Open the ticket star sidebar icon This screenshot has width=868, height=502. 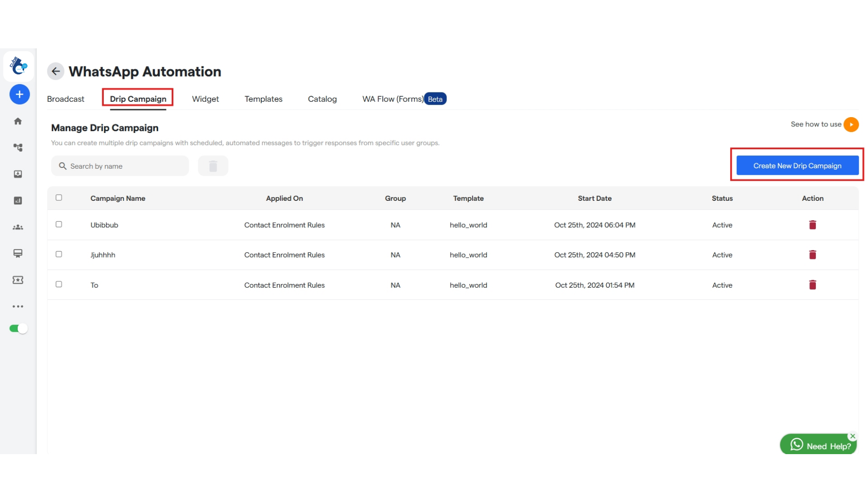click(18, 280)
